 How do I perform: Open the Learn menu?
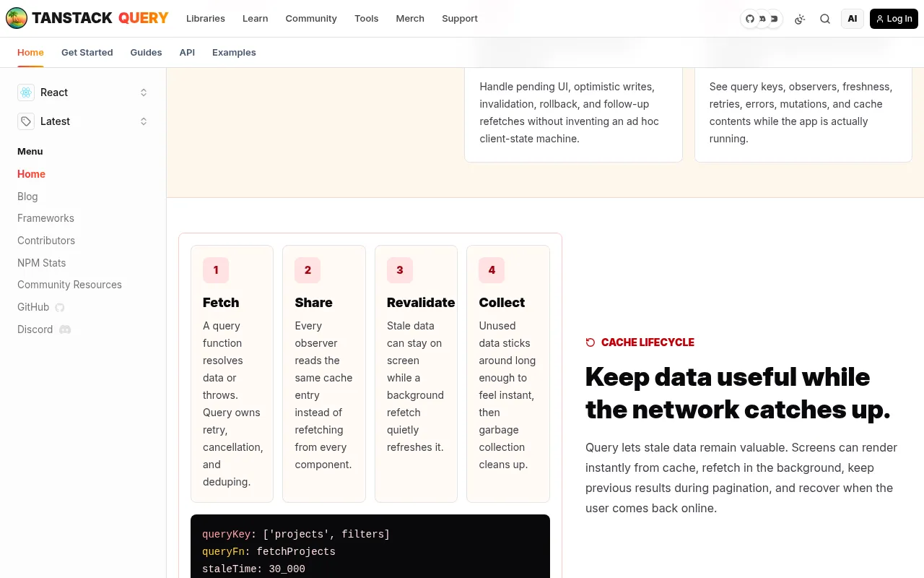pos(256,19)
